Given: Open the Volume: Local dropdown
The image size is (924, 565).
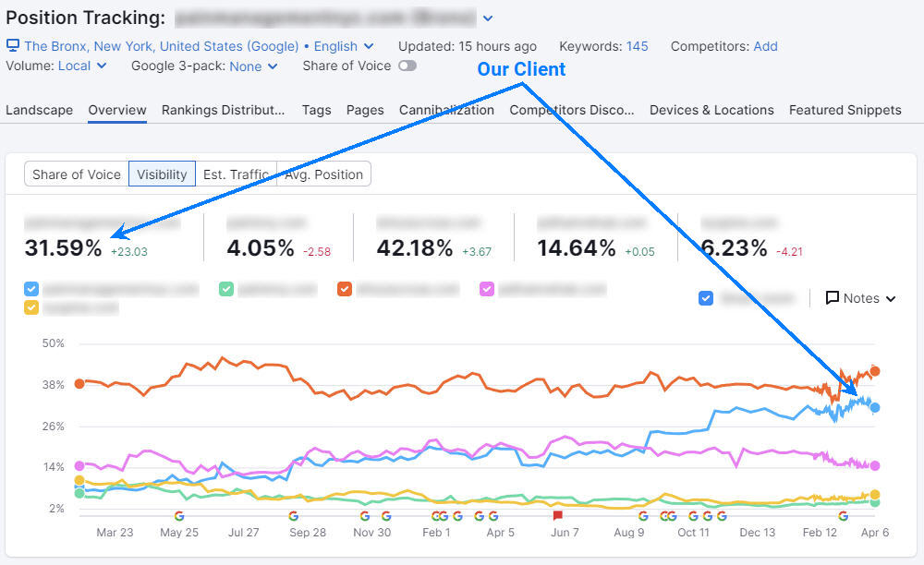Looking at the screenshot, I should pos(81,66).
